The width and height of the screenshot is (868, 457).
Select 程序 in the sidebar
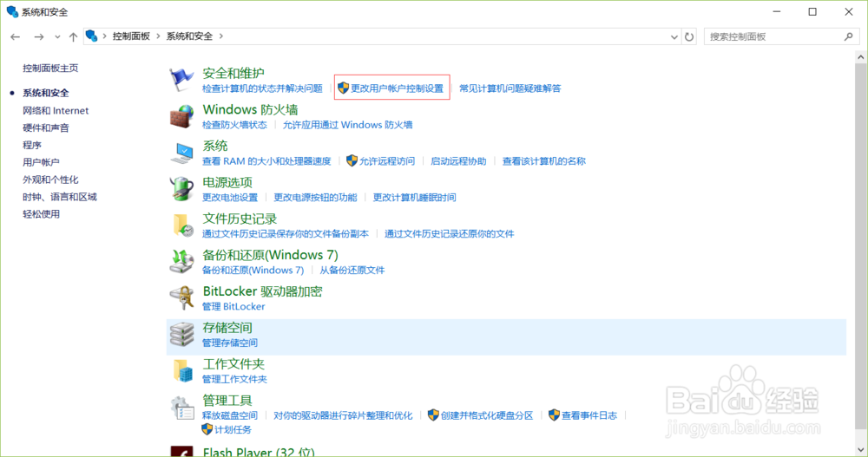32,145
